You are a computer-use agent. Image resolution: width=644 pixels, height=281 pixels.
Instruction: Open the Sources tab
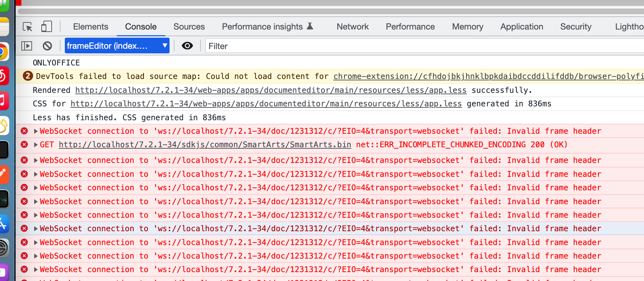pos(189,27)
